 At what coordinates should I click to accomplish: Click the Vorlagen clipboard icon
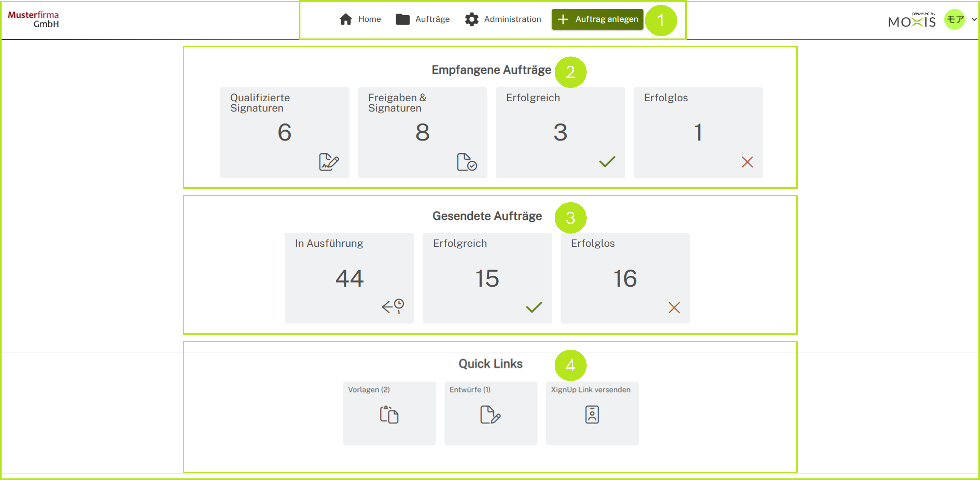[x=389, y=414]
